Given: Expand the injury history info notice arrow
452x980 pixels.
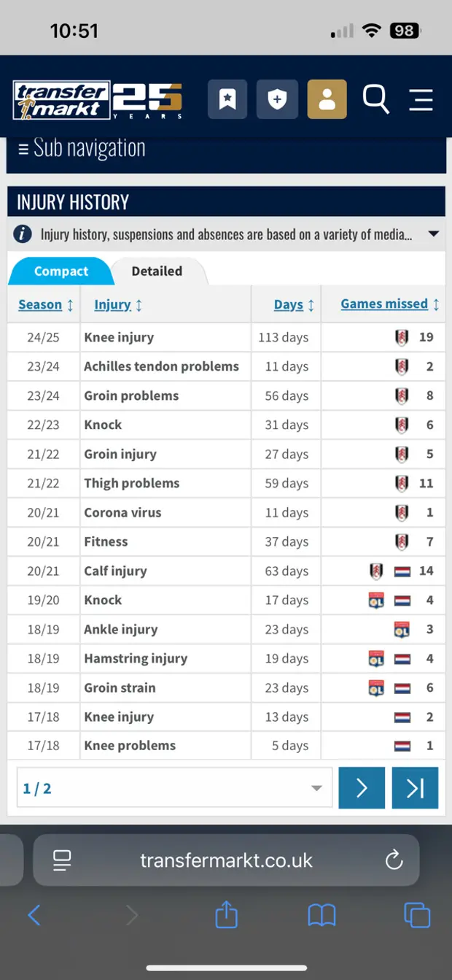Looking at the screenshot, I should [433, 234].
